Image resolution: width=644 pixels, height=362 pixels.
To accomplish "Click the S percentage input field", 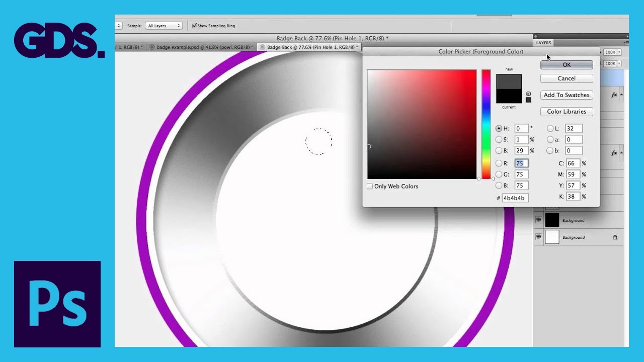I will tap(521, 140).
